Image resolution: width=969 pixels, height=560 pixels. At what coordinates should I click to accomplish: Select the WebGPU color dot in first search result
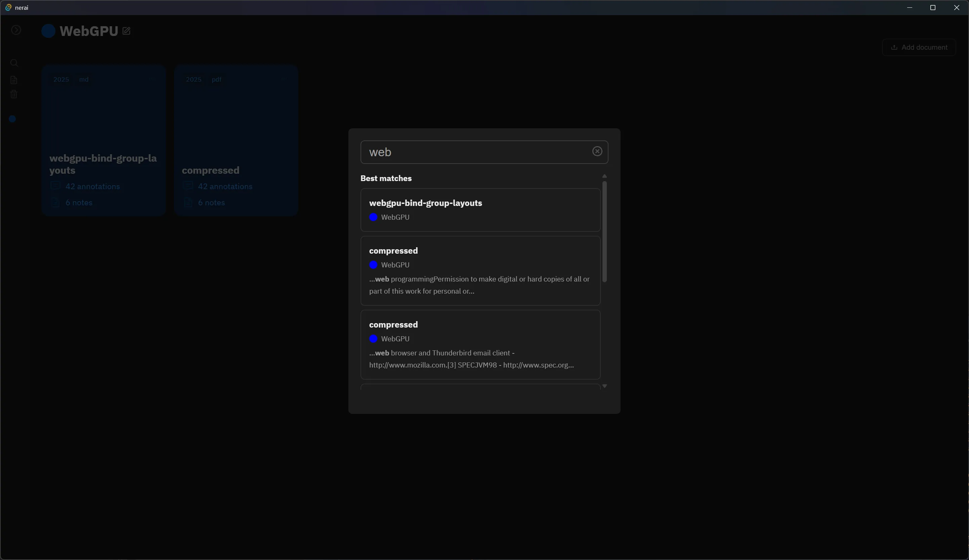pos(373,217)
